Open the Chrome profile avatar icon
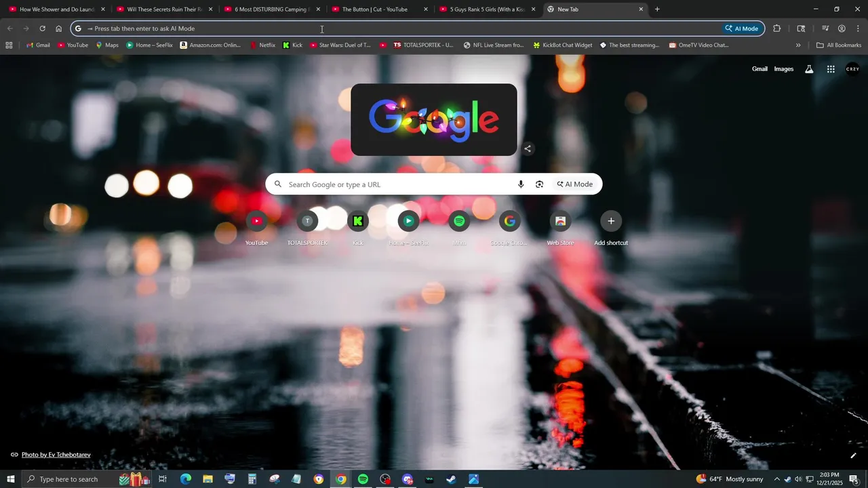This screenshot has height=488, width=868. (x=842, y=28)
